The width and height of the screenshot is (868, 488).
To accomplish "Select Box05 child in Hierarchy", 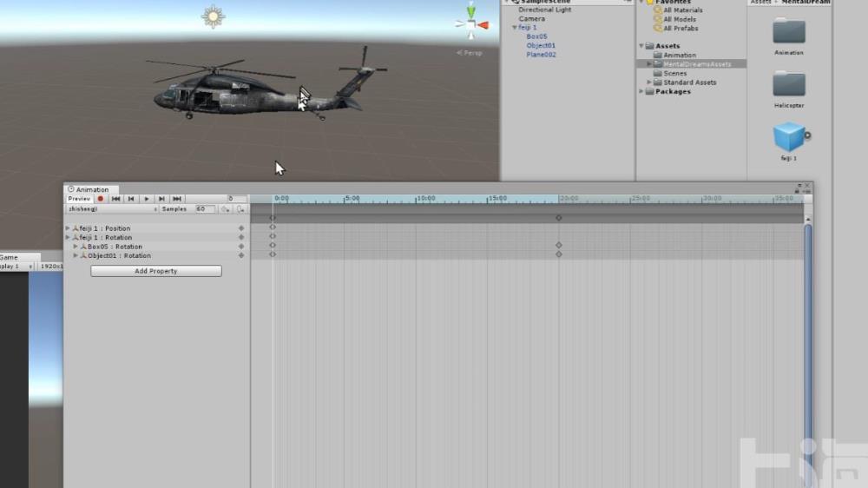I will (536, 36).
